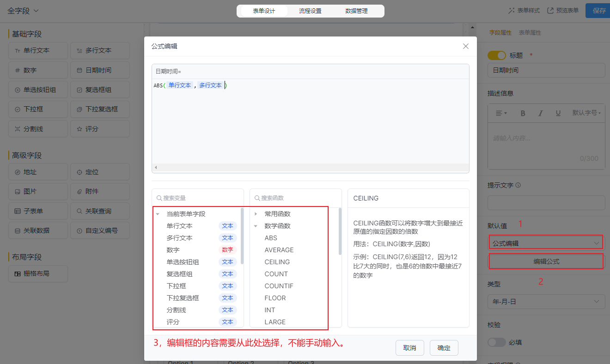Click the 附件 paperclip icon

(x=79, y=191)
